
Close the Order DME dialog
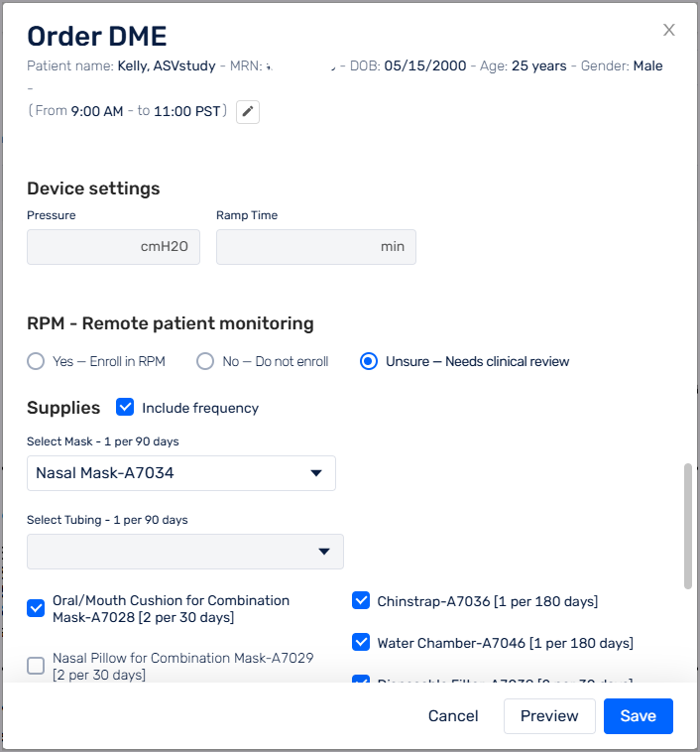(x=669, y=30)
